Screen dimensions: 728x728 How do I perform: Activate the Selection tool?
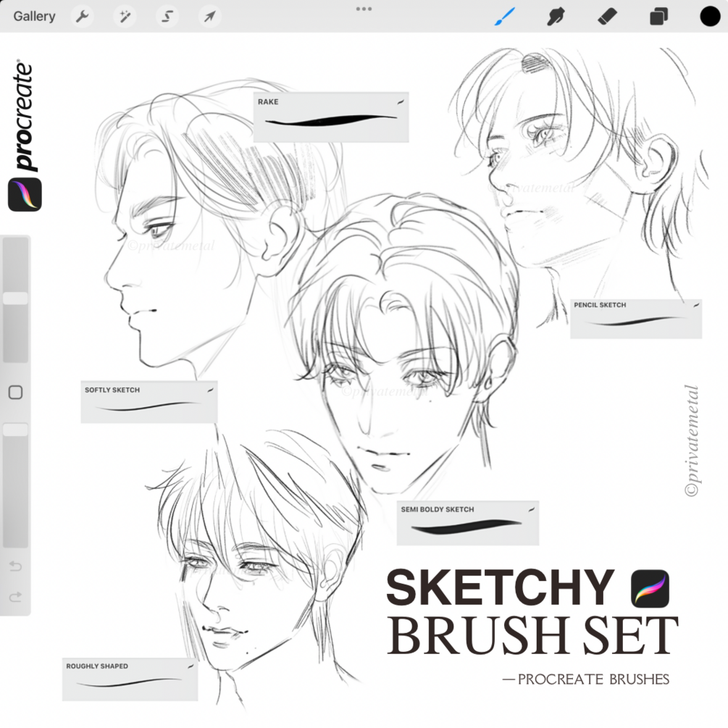click(166, 16)
